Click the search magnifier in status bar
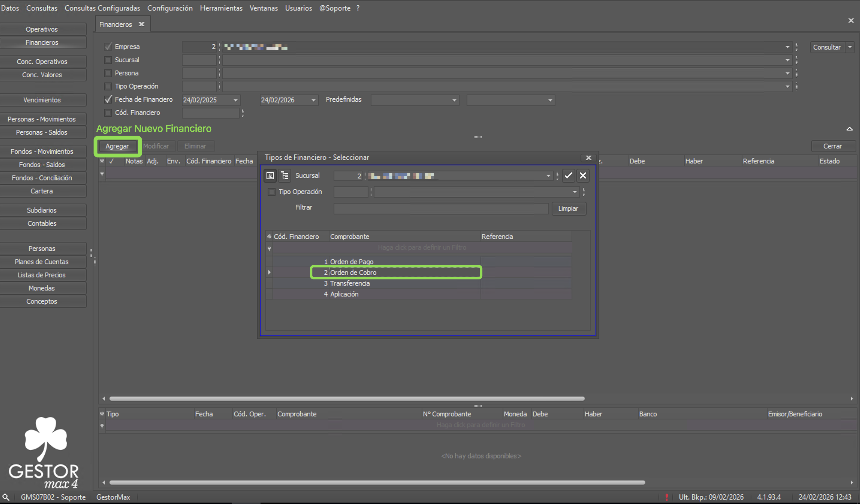The height and width of the screenshot is (504, 860). tap(6, 497)
